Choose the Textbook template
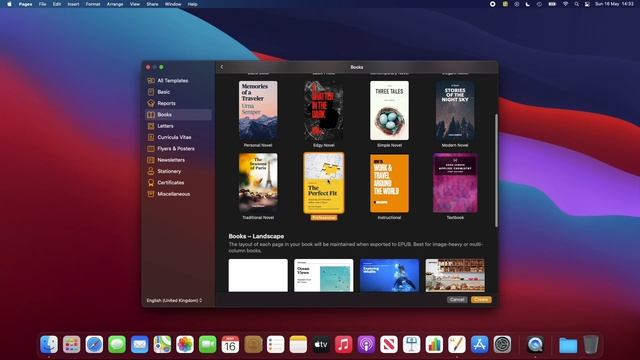 click(x=455, y=183)
